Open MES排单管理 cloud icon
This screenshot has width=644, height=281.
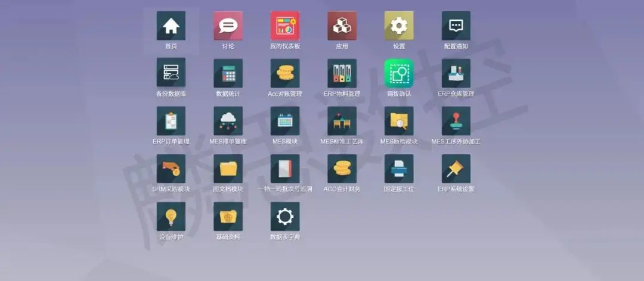228,121
